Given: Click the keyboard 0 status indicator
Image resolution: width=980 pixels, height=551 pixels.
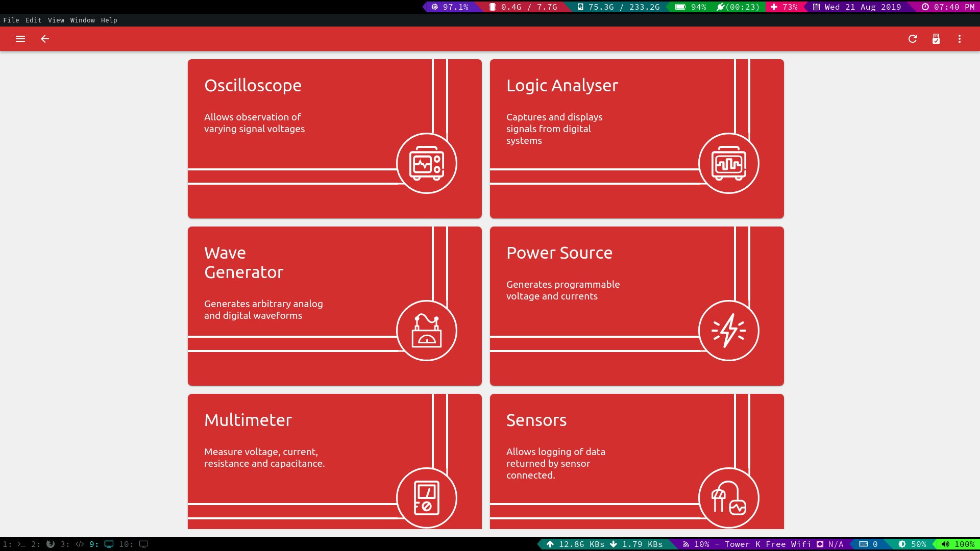Looking at the screenshot, I should (x=868, y=544).
